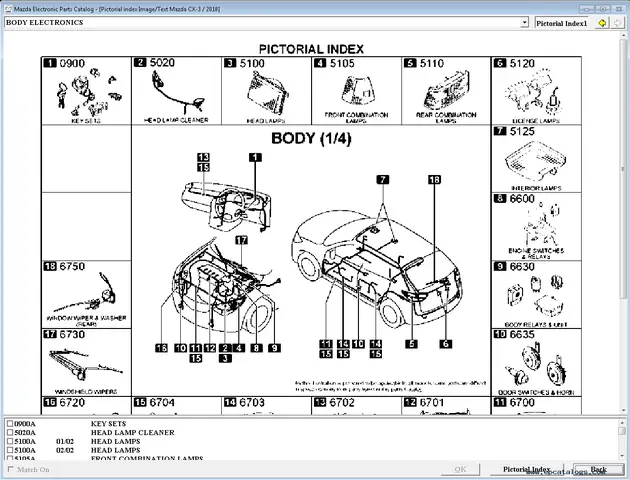
Task: Open the 5105 Front Combination Lamps section
Action: 355,91
